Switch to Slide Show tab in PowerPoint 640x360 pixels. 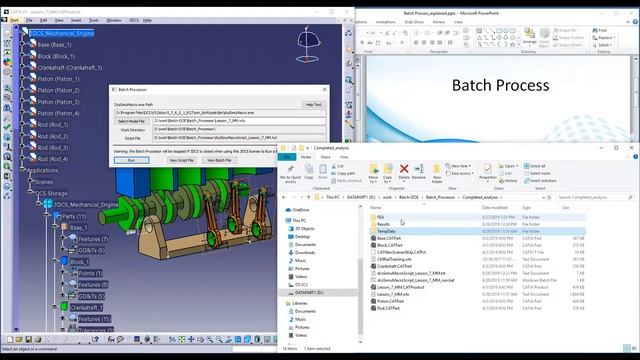click(x=414, y=22)
